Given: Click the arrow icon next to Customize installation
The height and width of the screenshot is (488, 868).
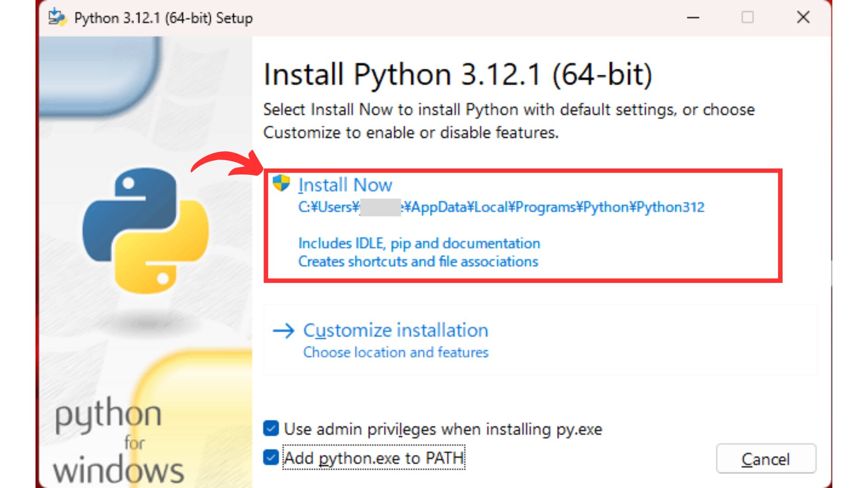Looking at the screenshot, I should tap(283, 331).
